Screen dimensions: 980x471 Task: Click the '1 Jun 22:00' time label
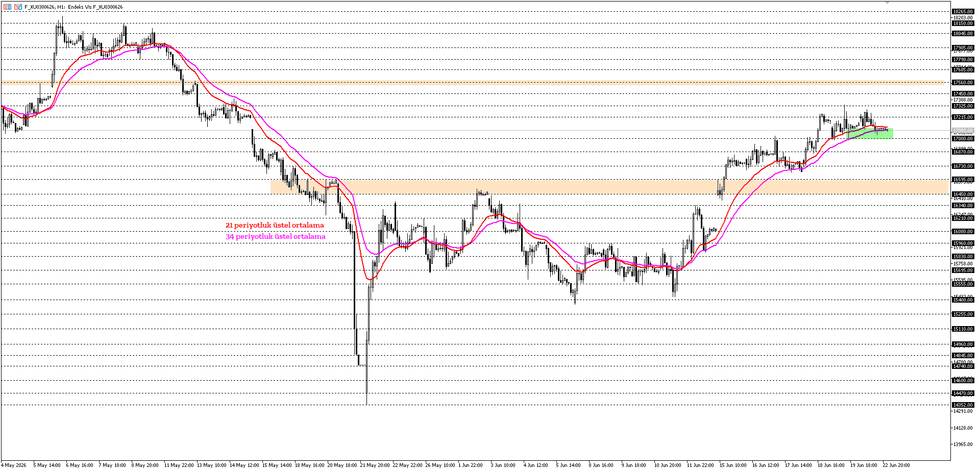point(471,465)
